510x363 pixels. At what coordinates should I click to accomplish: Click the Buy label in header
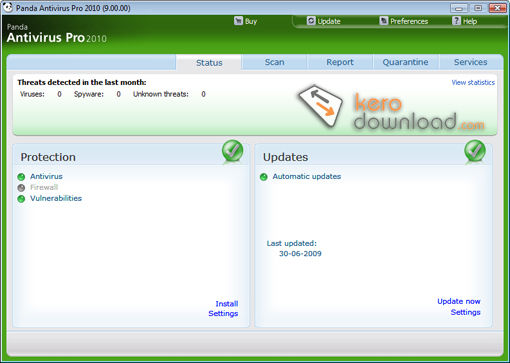pos(251,21)
